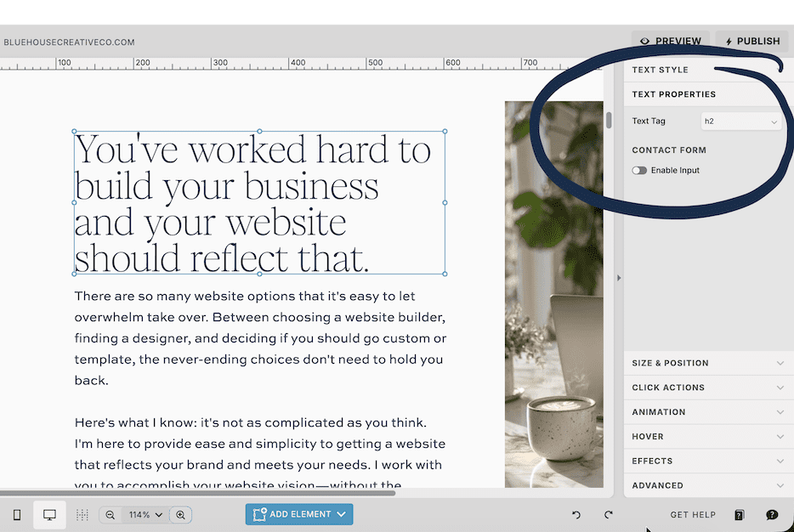Expand the Animation section
This screenshot has width=794, height=532.
pyautogui.click(x=707, y=412)
